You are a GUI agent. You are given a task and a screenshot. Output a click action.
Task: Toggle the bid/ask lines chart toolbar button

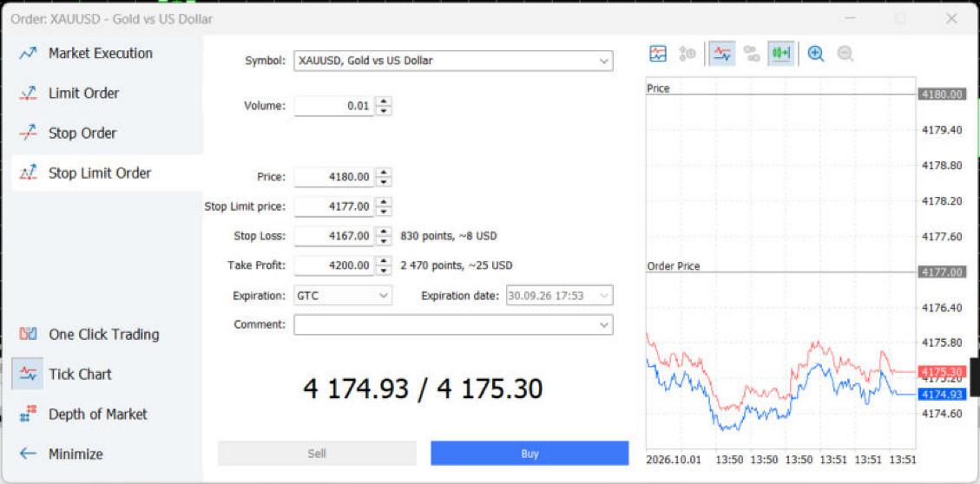coord(722,54)
